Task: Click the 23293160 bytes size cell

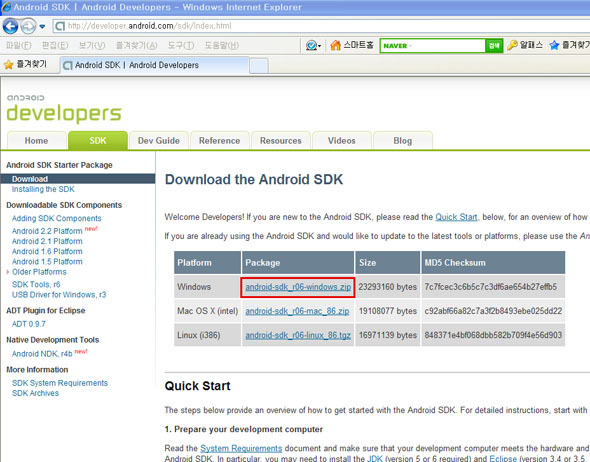Action: click(x=388, y=287)
